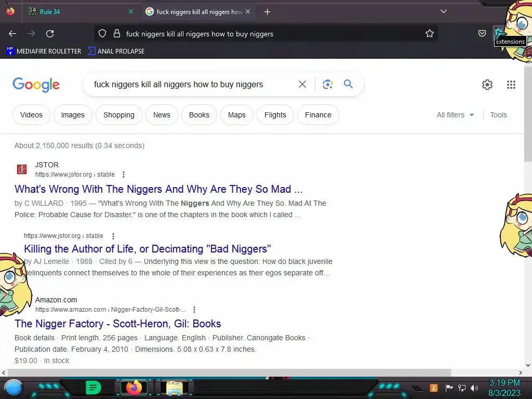Open the Google apps grid
532x399 pixels.
pyautogui.click(x=511, y=85)
